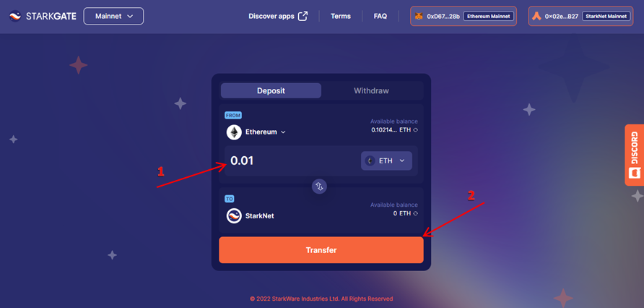The image size is (644, 308).
Task: Expand the Ethereum source network chevron
Action: tap(283, 132)
